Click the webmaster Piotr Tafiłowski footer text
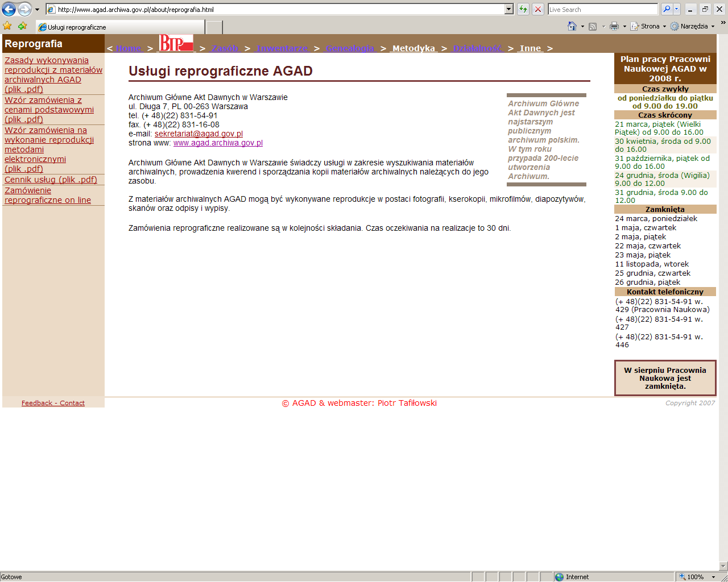This screenshot has width=728, height=582. [359, 403]
